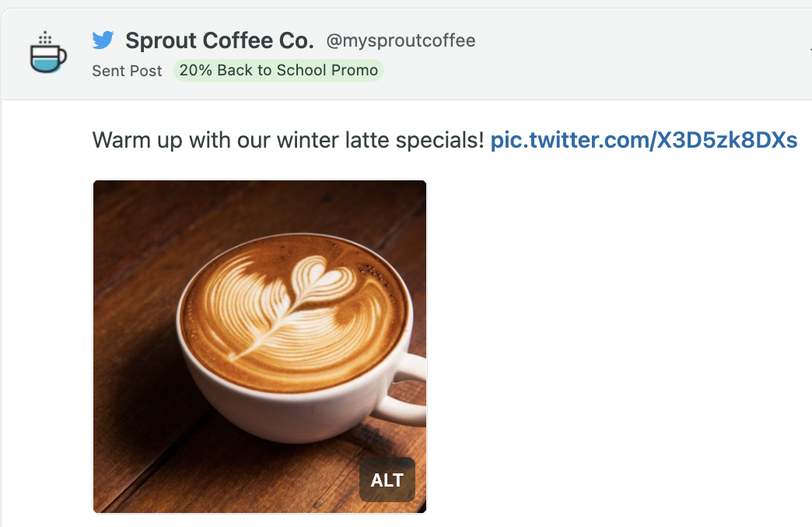Select the @mysproutcoffee handle

pos(401,40)
